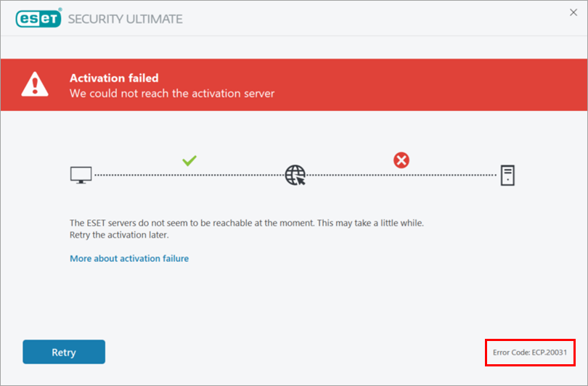588x386 pixels.
Task: Click the empty area of red alert banner
Action: coord(431,85)
